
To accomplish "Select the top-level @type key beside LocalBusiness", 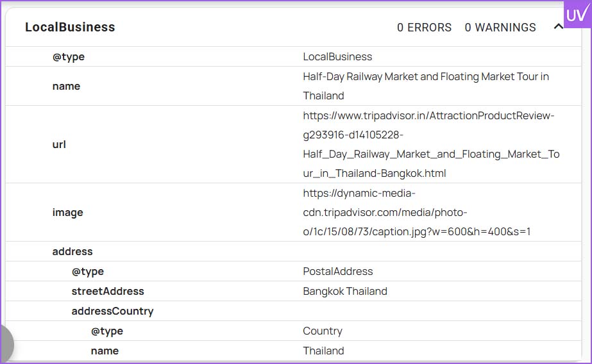I will pos(69,57).
